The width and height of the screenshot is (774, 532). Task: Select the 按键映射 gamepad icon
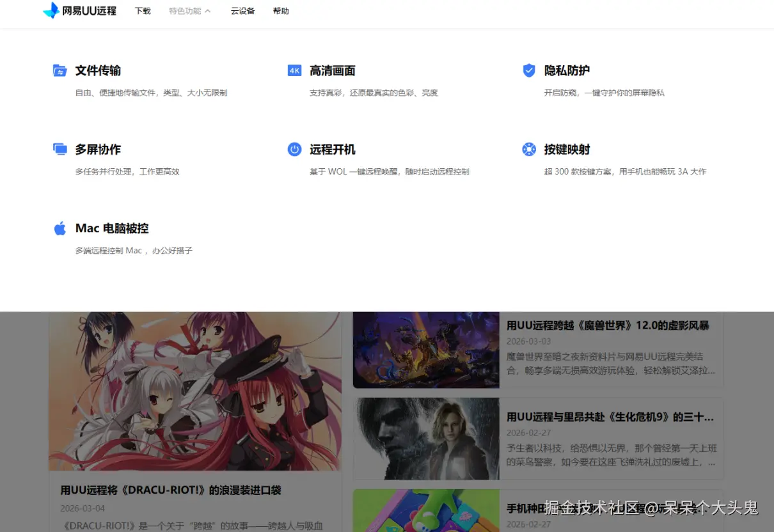pos(528,149)
